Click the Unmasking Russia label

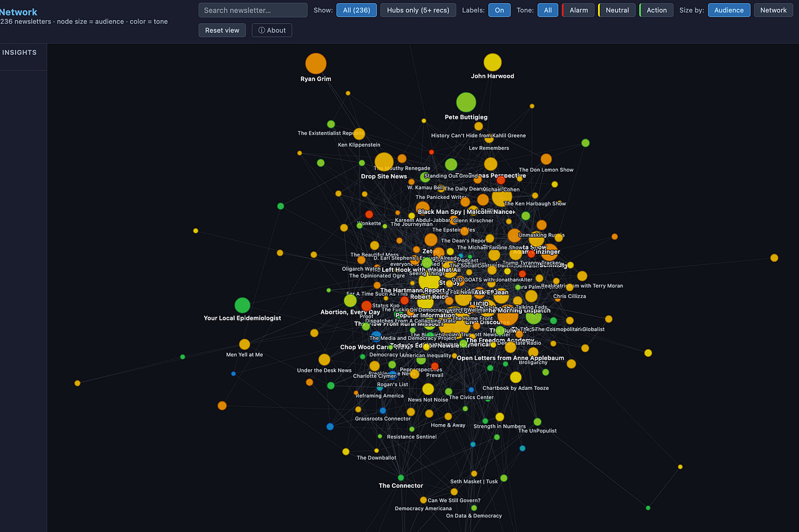541,235
